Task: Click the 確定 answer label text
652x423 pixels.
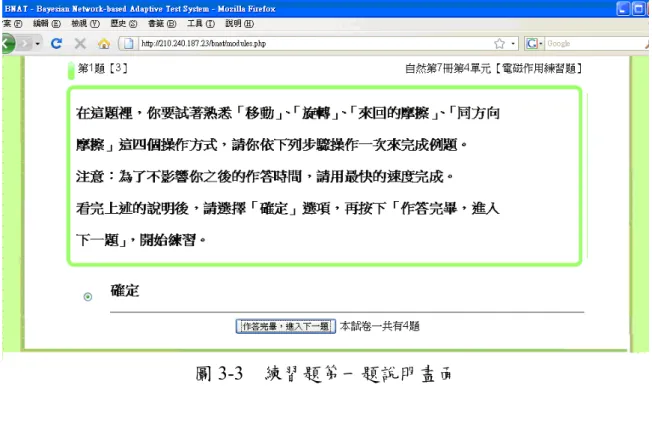Action: coord(125,290)
